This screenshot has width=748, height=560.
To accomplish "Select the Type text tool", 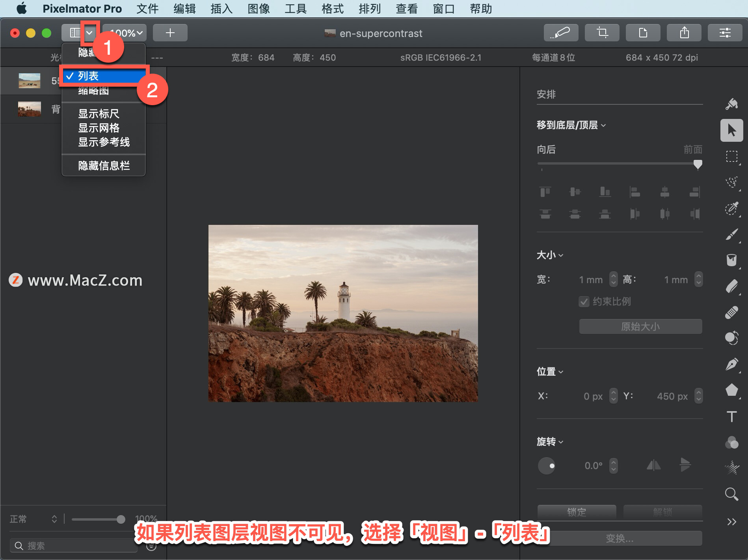I will coord(731,416).
